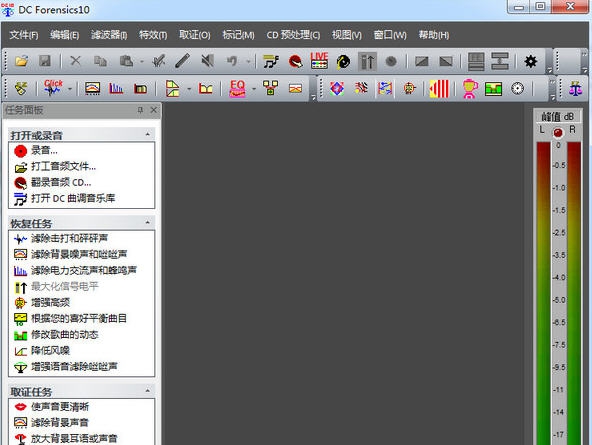Click the mute speaker toolbar icon
The image size is (592, 445).
point(207,61)
